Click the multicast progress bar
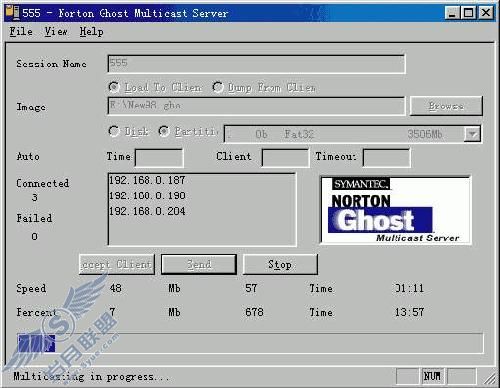500x388 pixels. 250,343
